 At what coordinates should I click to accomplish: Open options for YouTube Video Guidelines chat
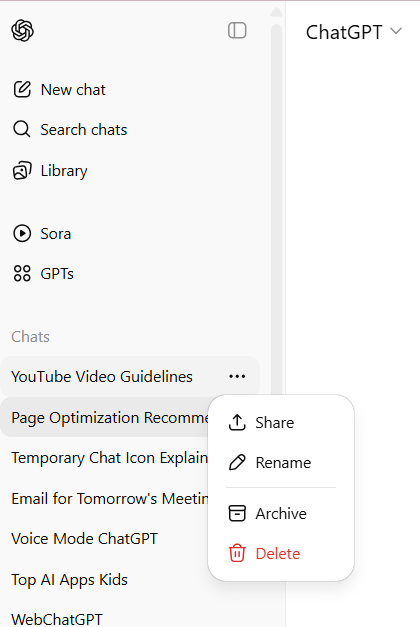pos(237,376)
